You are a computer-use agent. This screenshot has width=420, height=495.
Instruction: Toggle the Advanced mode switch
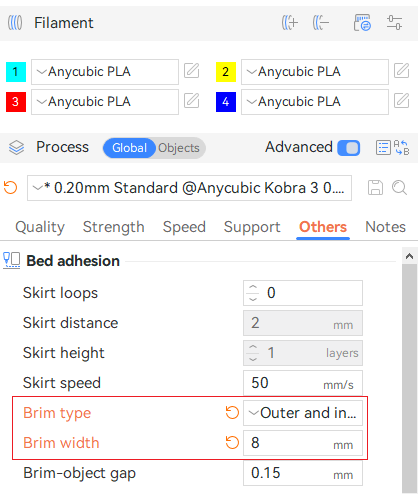tap(349, 148)
